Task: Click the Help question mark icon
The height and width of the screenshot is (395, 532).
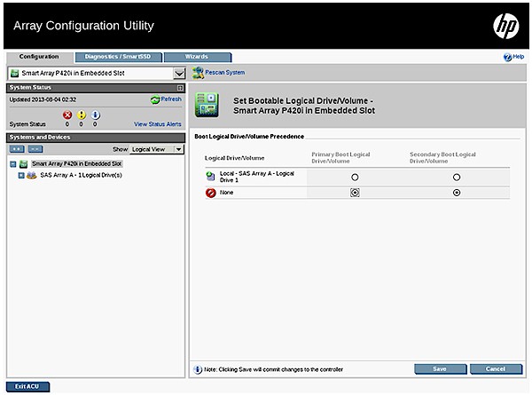Action: pyautogui.click(x=508, y=57)
